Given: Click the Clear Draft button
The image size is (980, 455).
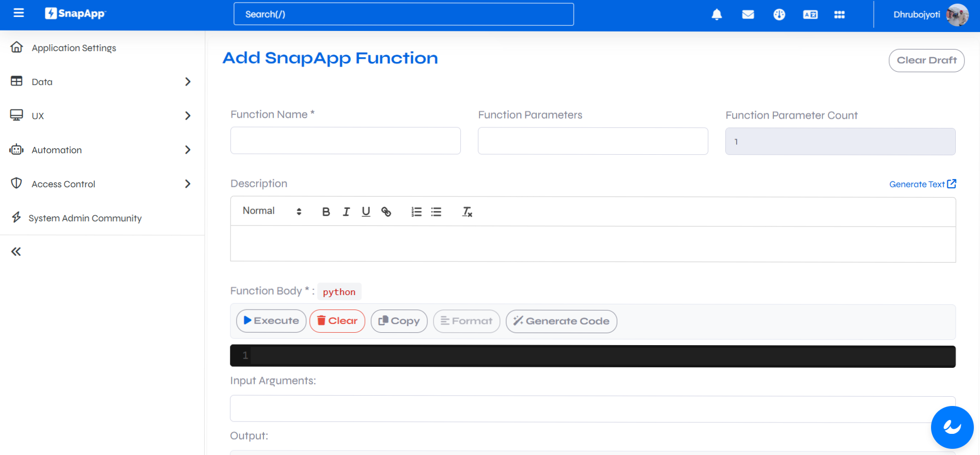Looking at the screenshot, I should (x=926, y=60).
